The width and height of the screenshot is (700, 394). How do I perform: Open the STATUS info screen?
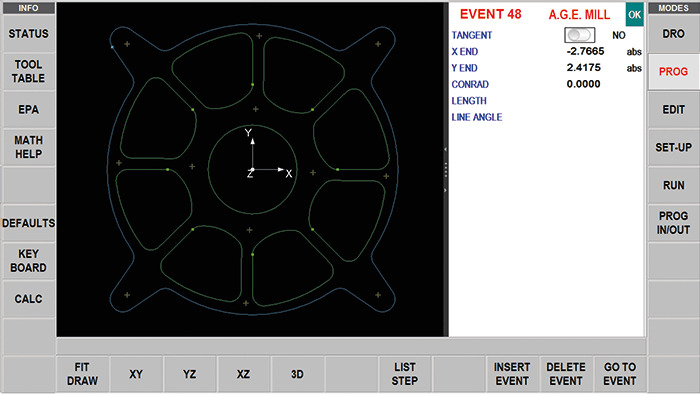pos(29,34)
